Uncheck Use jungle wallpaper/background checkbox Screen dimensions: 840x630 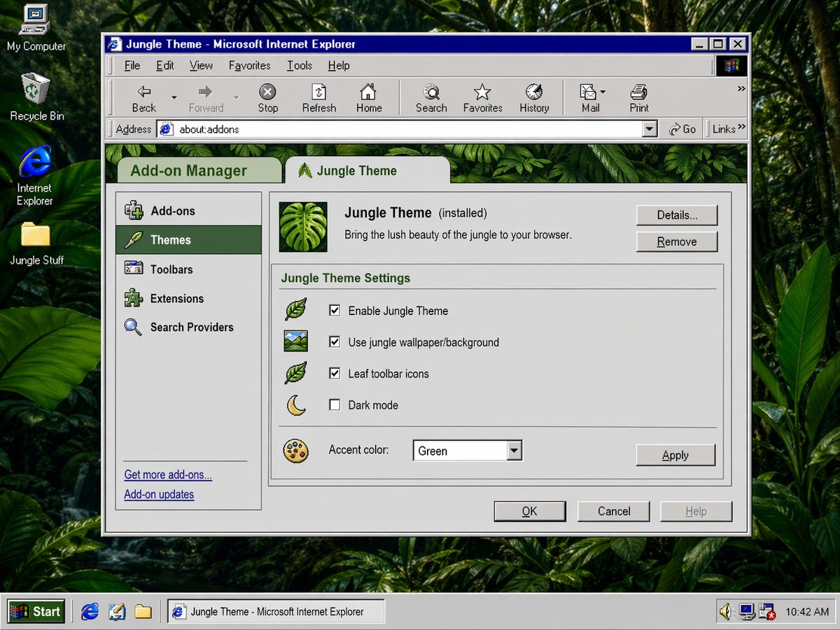coord(335,342)
